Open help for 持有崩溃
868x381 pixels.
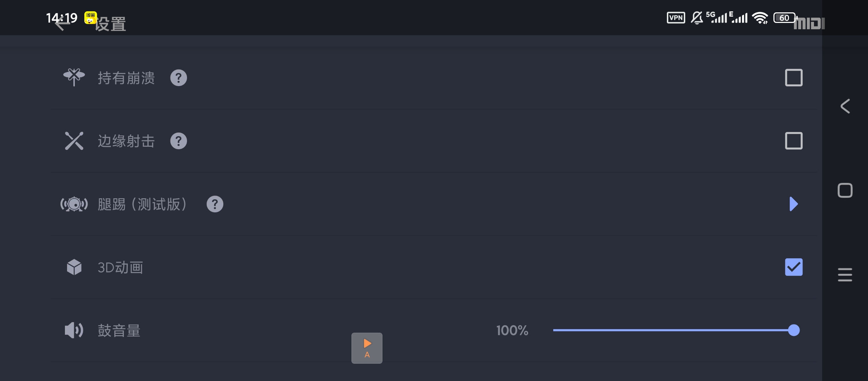[x=179, y=78]
